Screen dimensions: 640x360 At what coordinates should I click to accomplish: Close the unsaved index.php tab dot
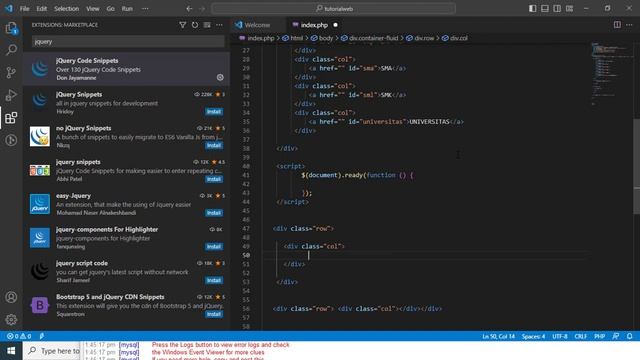(335, 25)
